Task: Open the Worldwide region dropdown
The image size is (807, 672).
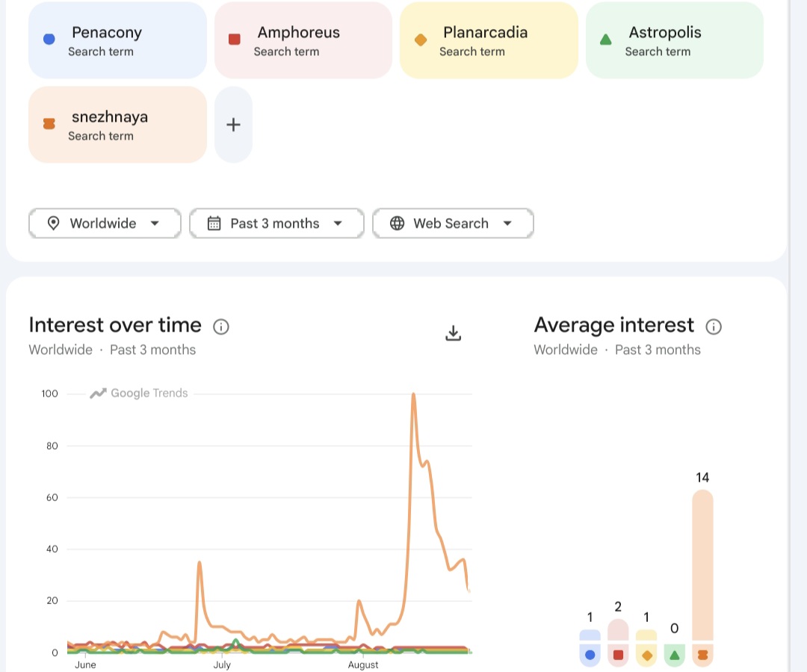Action: pyautogui.click(x=105, y=223)
